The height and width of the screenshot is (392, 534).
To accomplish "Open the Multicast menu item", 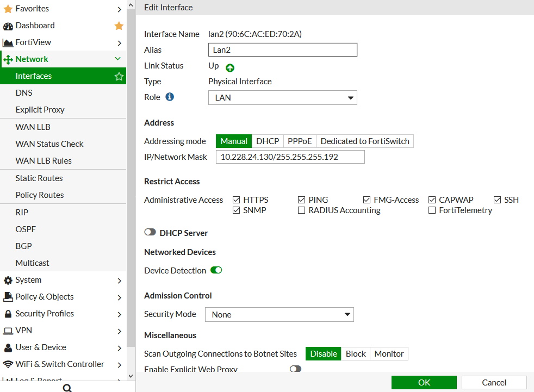I will [63, 263].
